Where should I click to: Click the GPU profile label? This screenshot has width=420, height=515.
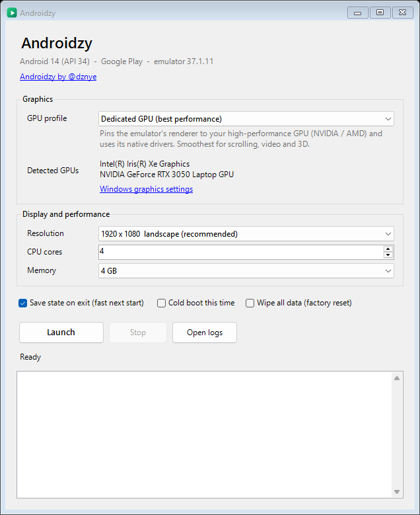(x=47, y=118)
